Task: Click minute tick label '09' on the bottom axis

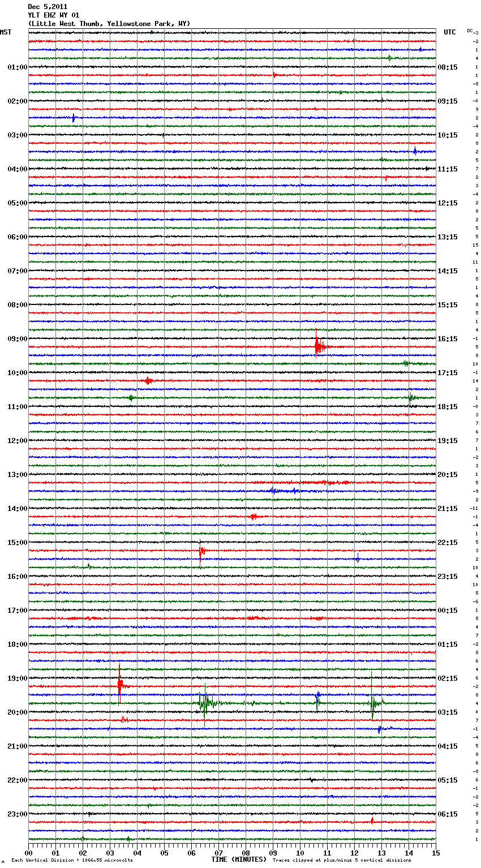Action: [x=273, y=853]
